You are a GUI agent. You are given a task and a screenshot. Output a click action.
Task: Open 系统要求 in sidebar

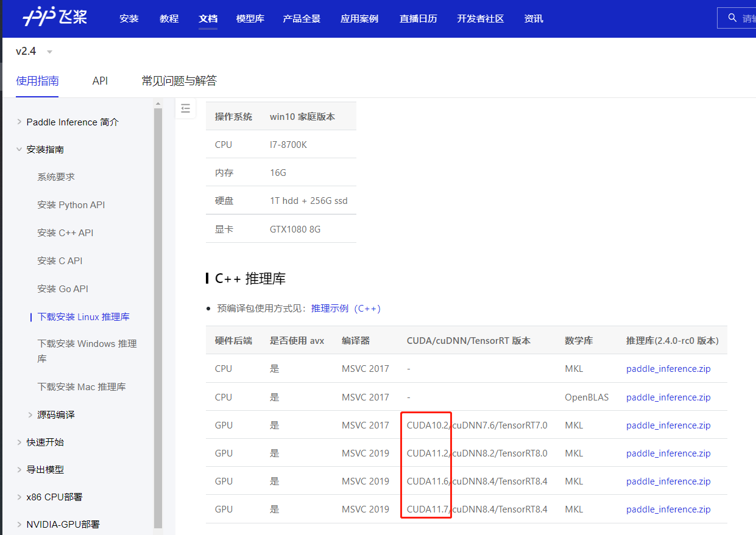click(x=56, y=177)
